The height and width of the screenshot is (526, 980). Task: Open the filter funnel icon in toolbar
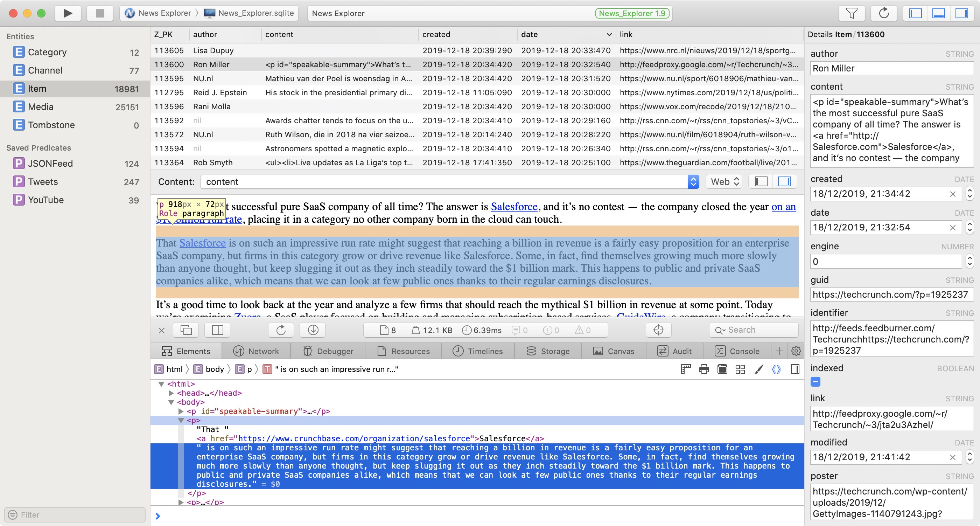click(x=852, y=13)
